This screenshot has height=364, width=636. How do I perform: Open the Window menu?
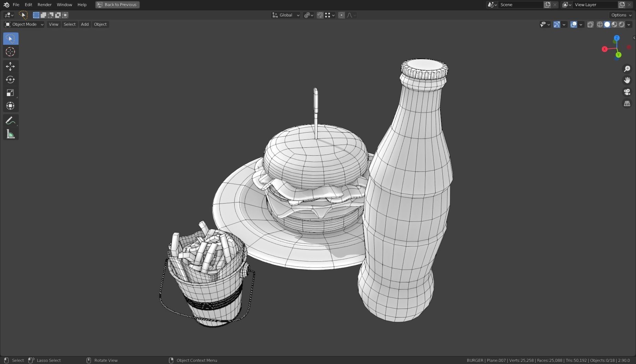64,4
